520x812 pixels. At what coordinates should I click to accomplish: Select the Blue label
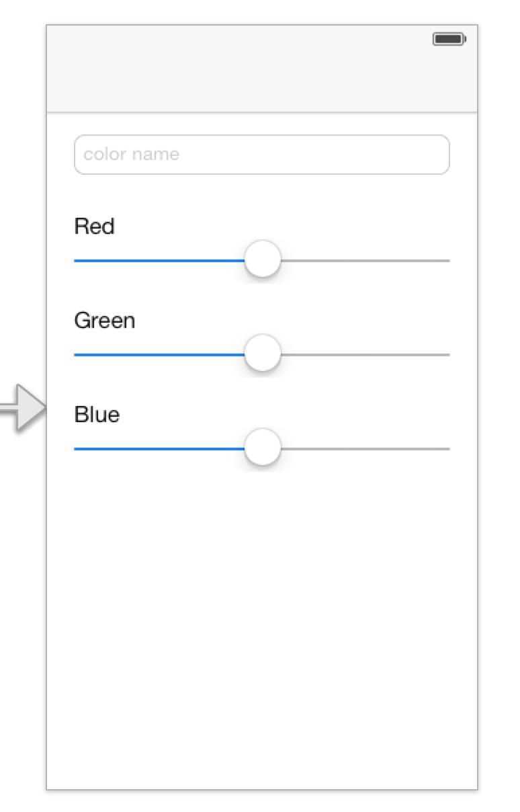coord(97,415)
